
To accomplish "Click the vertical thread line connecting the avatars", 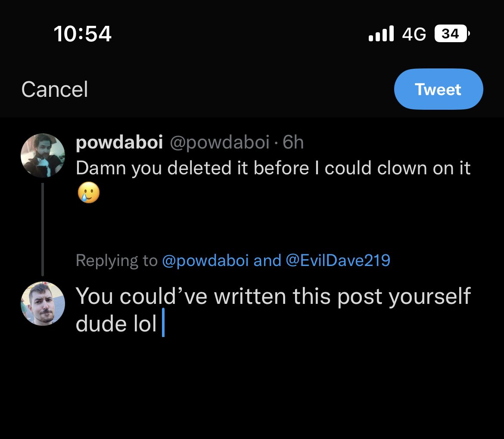I will point(43,229).
